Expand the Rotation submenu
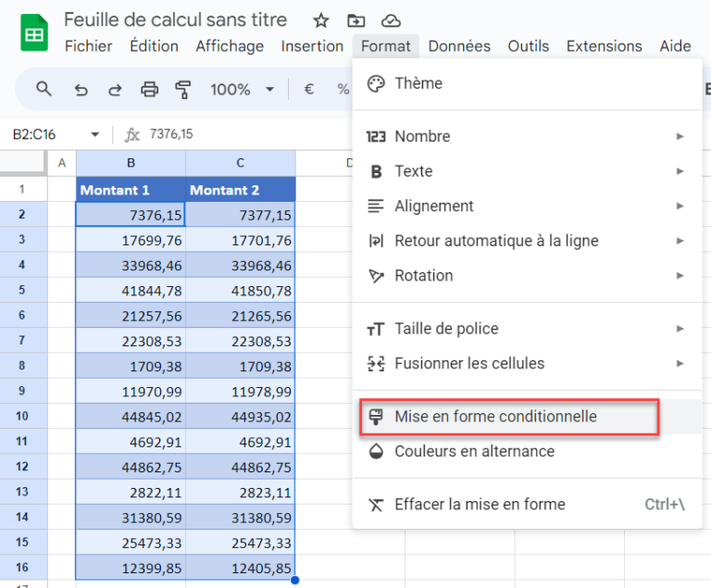 tap(528, 276)
